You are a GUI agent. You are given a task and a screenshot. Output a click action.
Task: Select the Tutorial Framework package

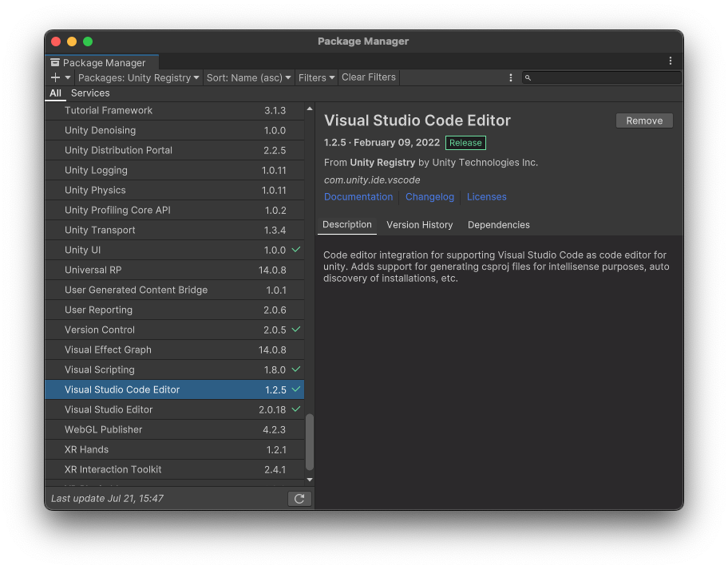coord(175,110)
